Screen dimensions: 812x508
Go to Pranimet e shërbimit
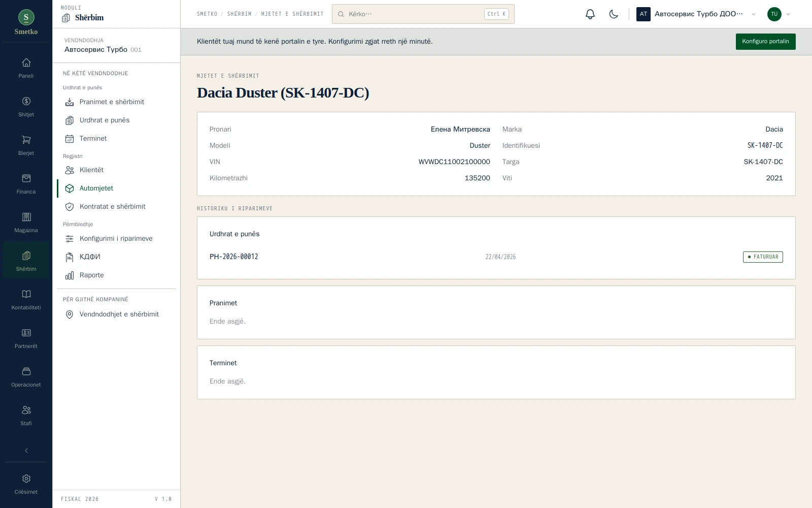pos(116,102)
